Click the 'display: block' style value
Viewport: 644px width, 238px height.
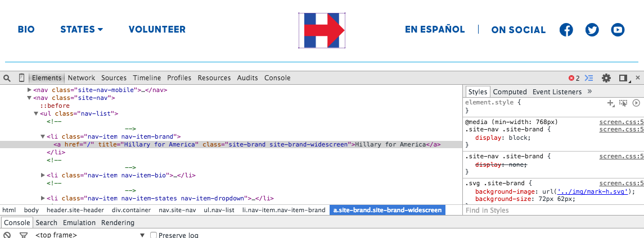pyautogui.click(x=503, y=138)
